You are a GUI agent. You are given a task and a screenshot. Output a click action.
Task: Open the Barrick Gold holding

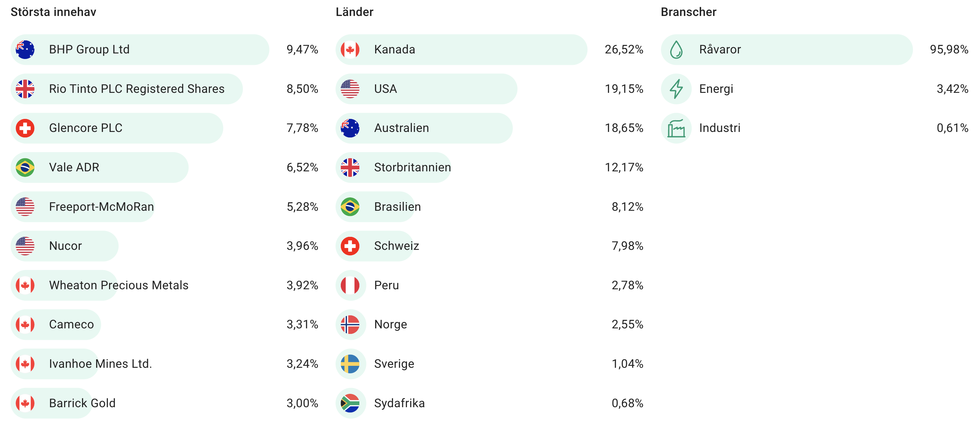coord(82,403)
